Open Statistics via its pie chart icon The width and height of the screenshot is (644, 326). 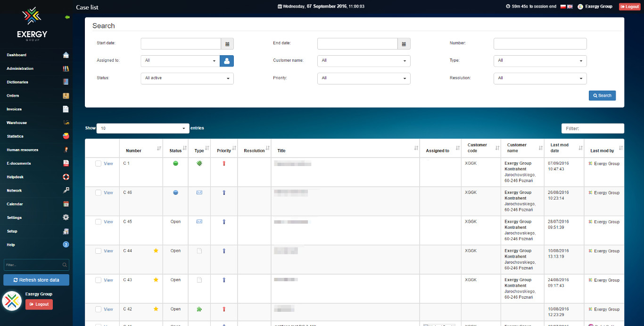pyautogui.click(x=66, y=136)
